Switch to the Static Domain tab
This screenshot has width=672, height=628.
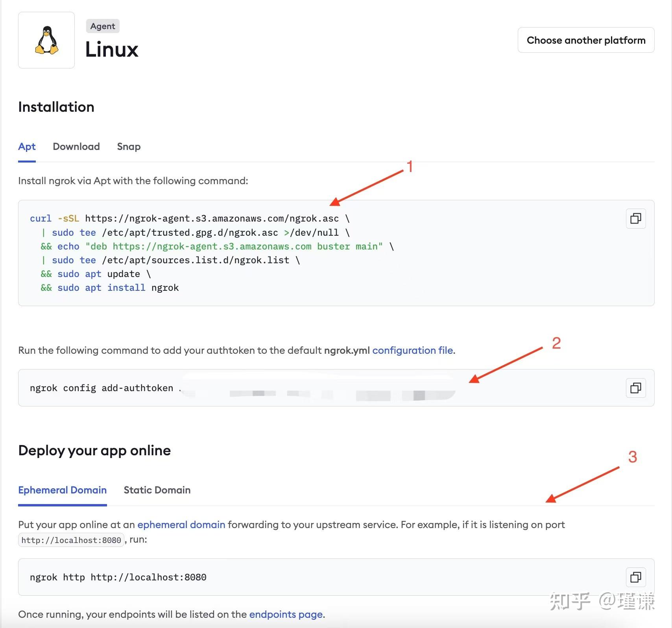pyautogui.click(x=157, y=490)
